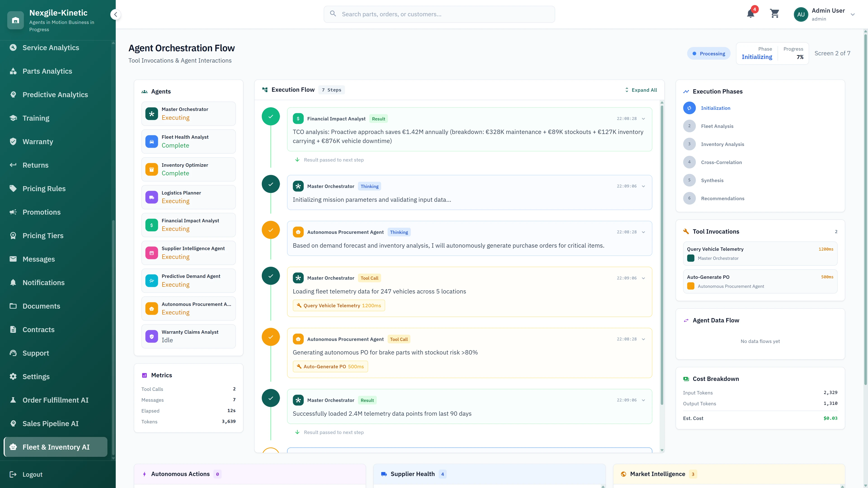Collapse the sidebar with the arrow toggle

tap(116, 14)
